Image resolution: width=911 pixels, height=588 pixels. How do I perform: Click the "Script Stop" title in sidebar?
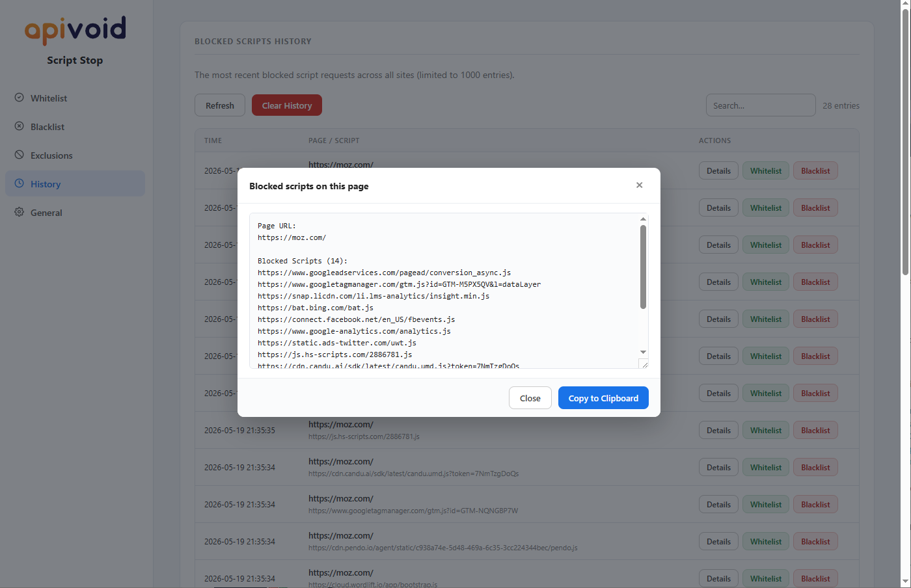tap(75, 60)
